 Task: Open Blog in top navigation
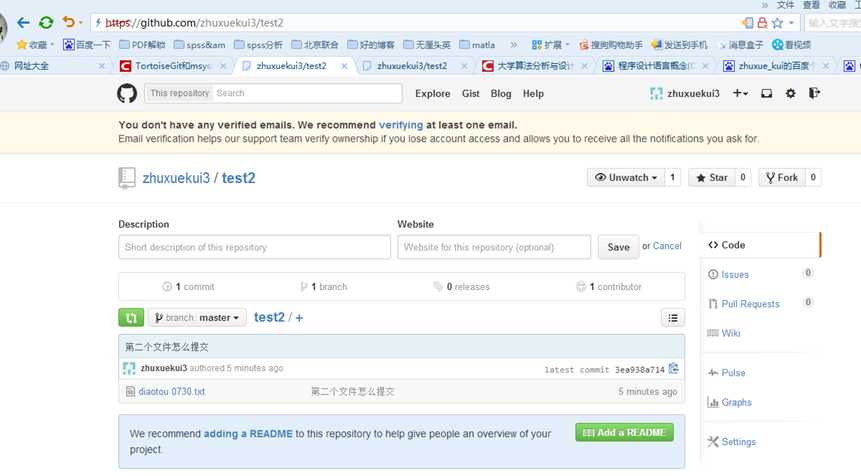[x=501, y=94]
